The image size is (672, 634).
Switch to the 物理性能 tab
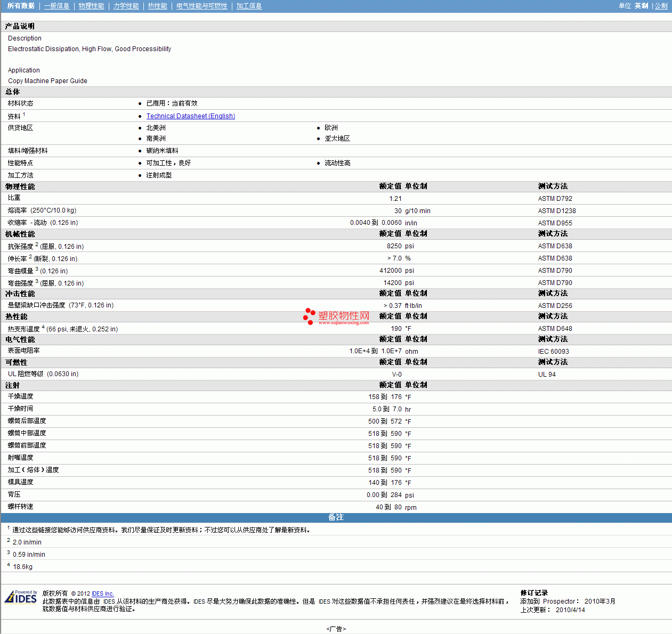click(x=91, y=6)
